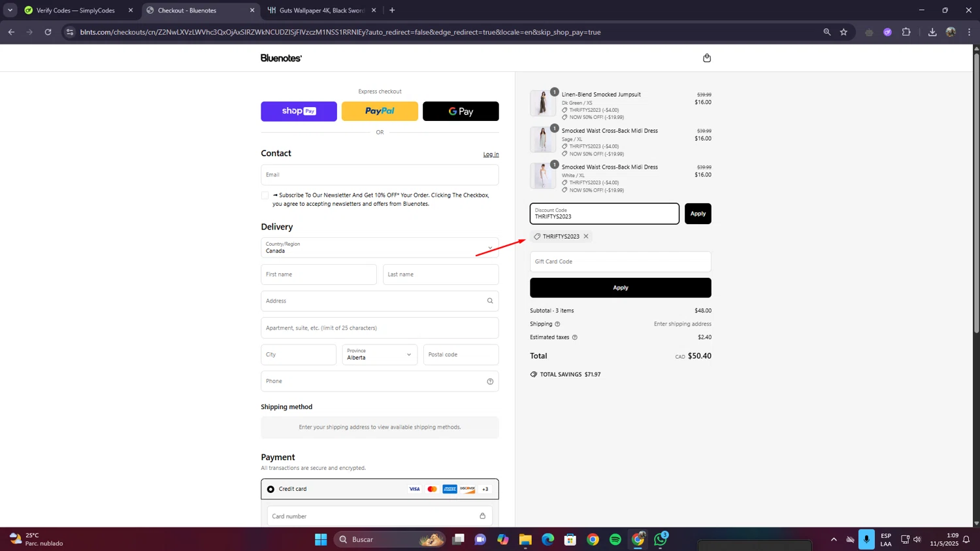This screenshot has width=980, height=551.
Task: Open the shopping cart bag icon
Action: (706, 58)
